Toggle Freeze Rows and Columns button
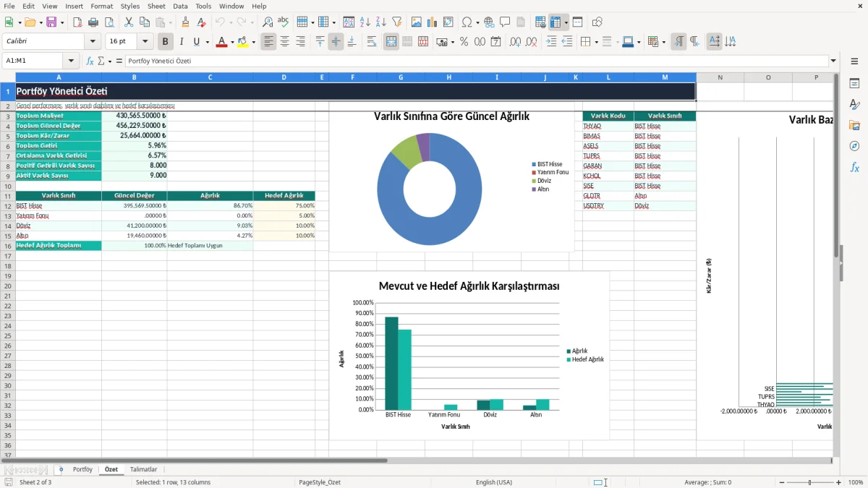 556,22
